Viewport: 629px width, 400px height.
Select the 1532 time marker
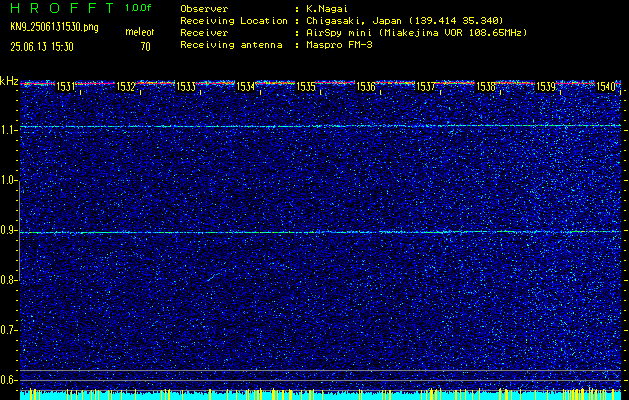(126, 87)
